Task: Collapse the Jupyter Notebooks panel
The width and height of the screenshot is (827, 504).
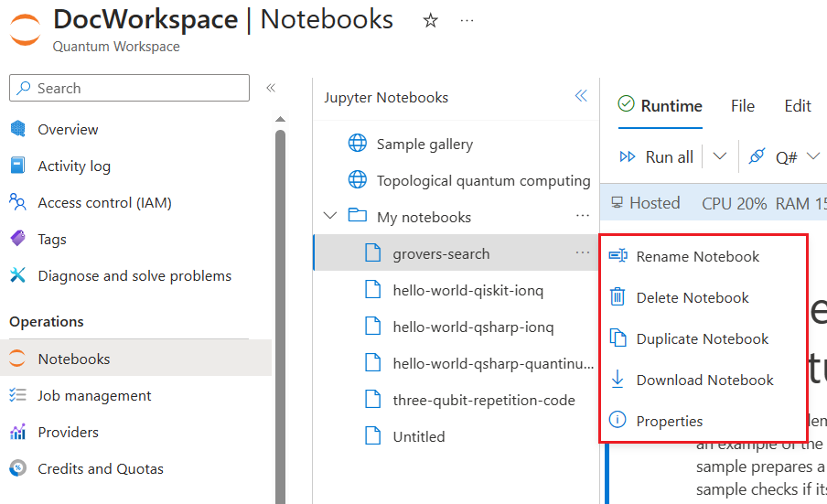Action: tap(581, 95)
